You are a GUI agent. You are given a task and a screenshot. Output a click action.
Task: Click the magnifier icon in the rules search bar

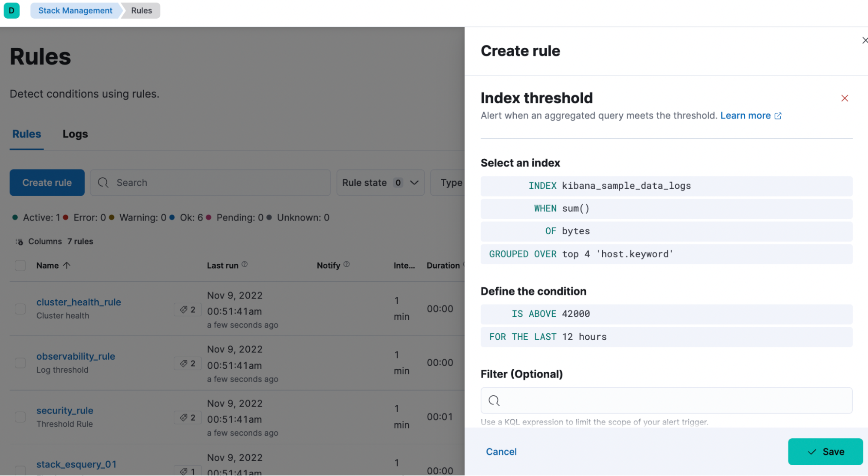click(x=103, y=183)
